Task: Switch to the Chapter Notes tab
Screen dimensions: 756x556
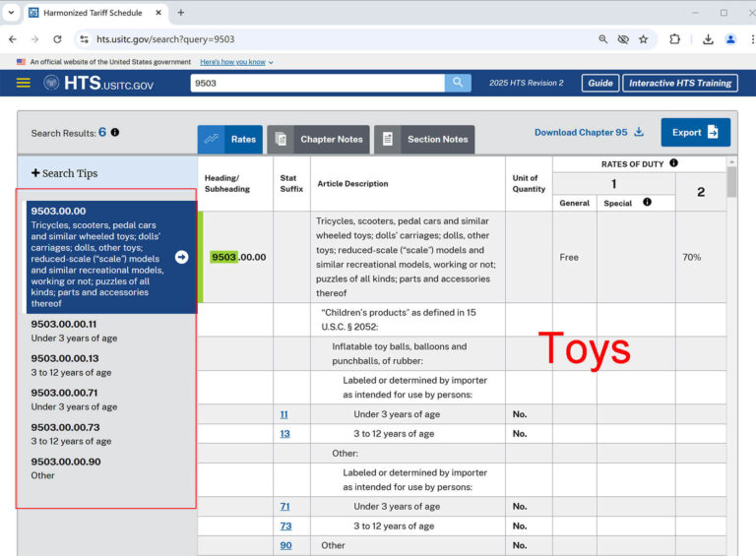Action: pos(318,139)
